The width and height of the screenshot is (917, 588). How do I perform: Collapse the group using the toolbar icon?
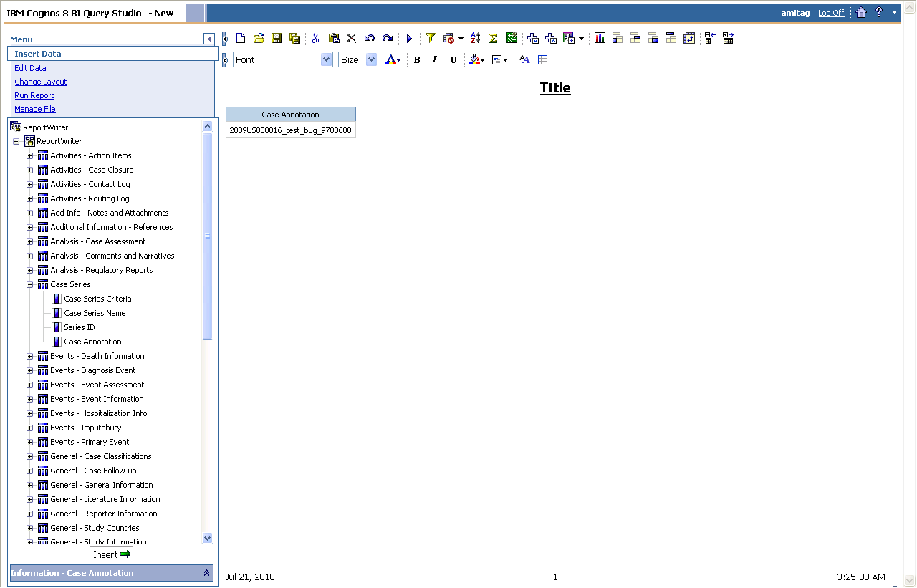click(710, 38)
